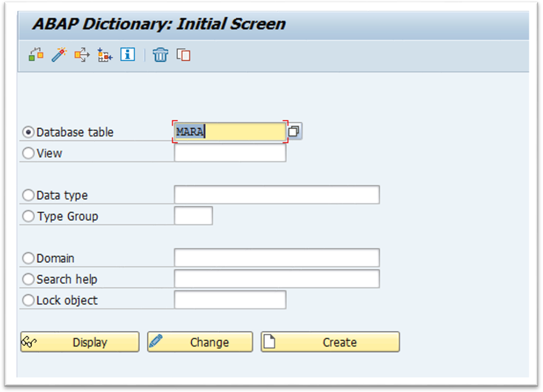
Task: Click the Delete trash can icon
Action: [161, 54]
